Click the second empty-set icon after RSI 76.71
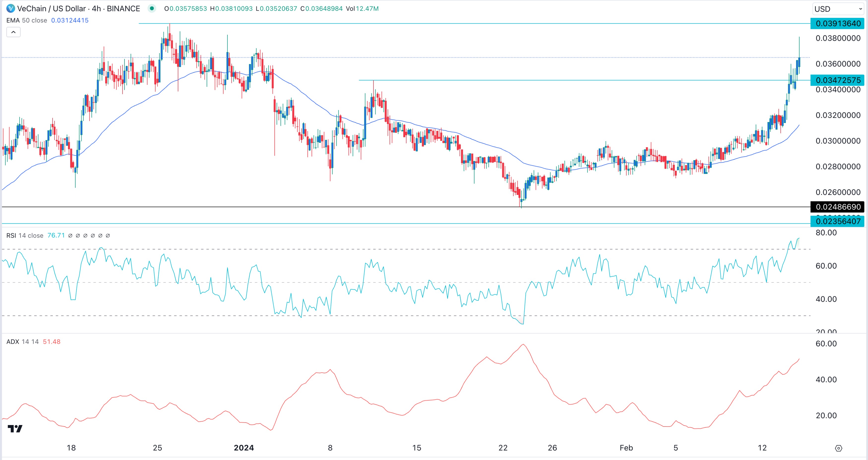This screenshot has width=868, height=460. click(x=78, y=236)
